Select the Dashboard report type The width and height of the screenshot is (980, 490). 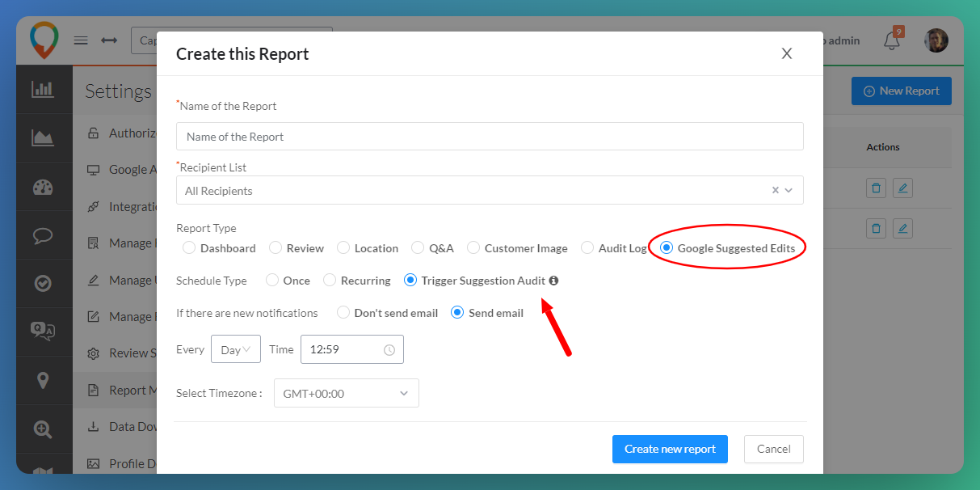(219, 248)
